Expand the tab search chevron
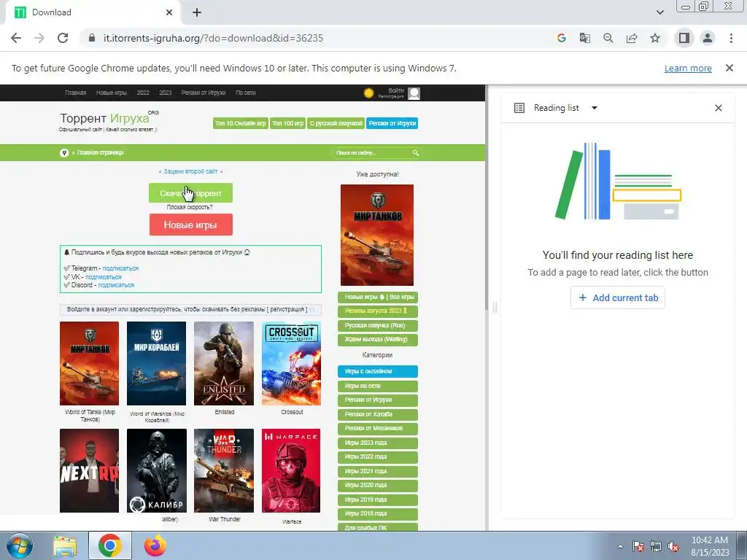 click(x=659, y=12)
